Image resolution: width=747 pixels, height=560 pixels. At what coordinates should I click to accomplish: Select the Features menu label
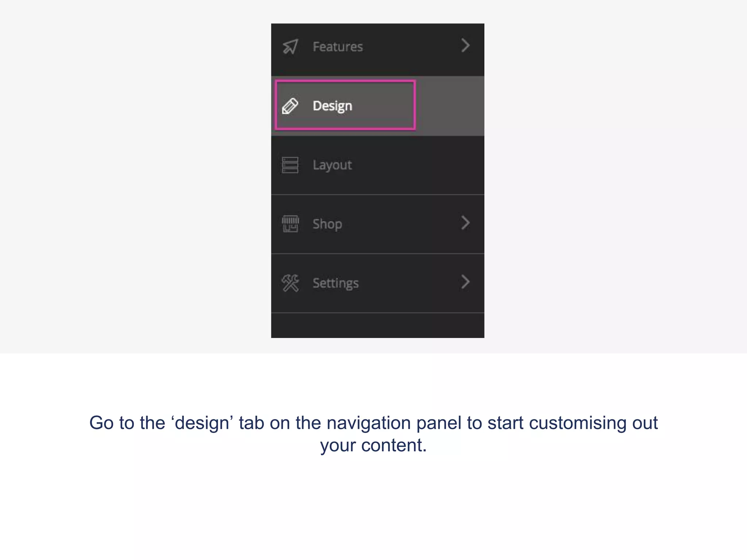click(x=337, y=47)
